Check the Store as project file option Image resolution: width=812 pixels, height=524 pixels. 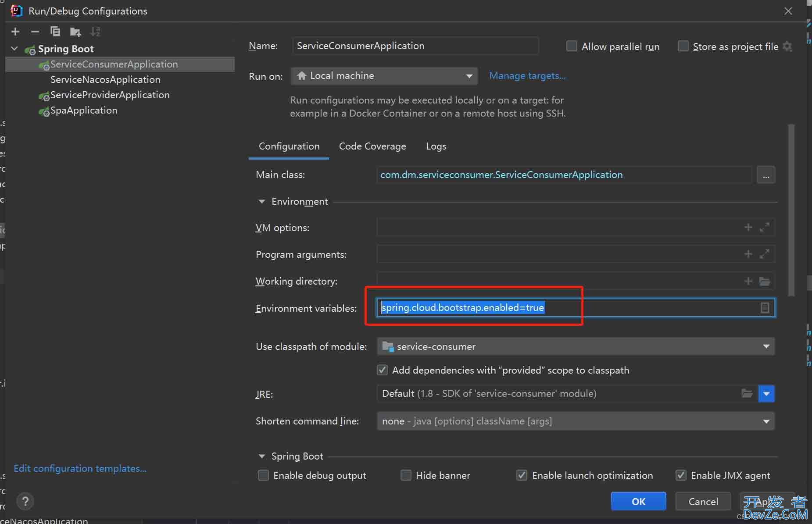(x=683, y=46)
